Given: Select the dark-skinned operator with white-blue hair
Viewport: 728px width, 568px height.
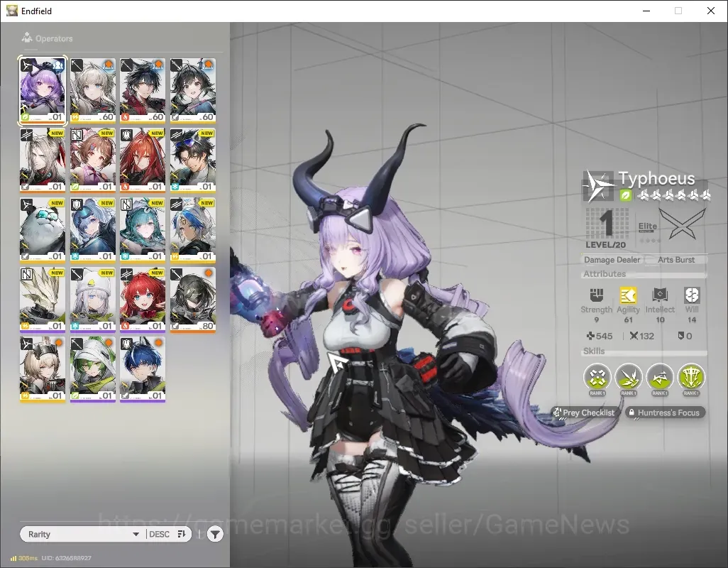Looking at the screenshot, I should tap(193, 230).
